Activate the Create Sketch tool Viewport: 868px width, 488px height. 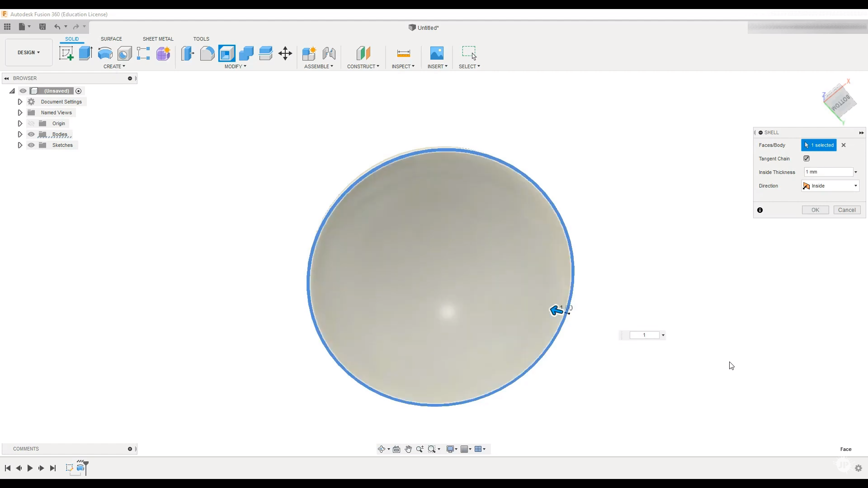click(x=66, y=53)
